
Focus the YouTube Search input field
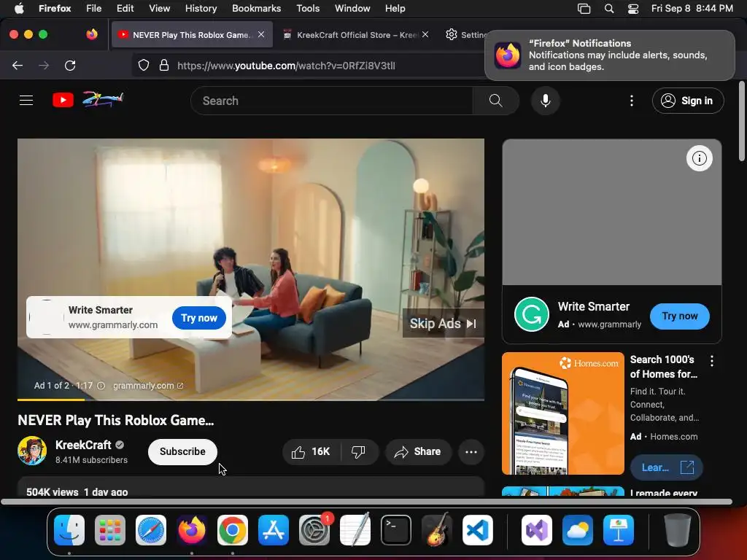[332, 101]
